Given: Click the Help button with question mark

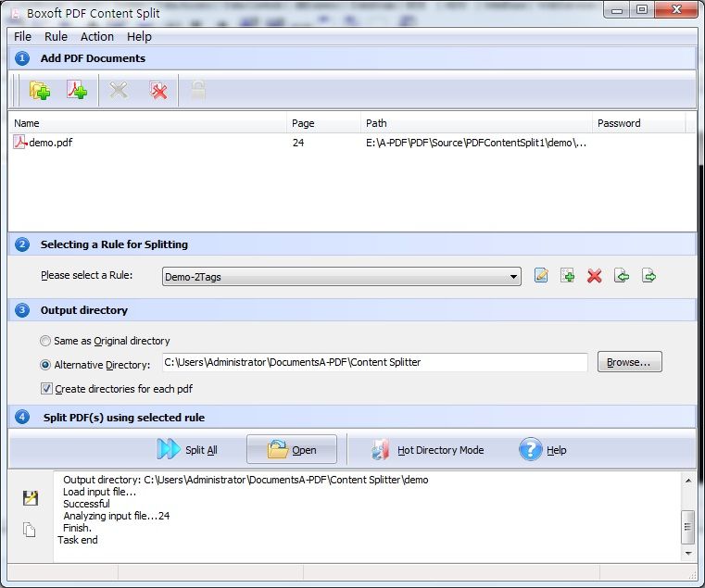Looking at the screenshot, I should (543, 449).
